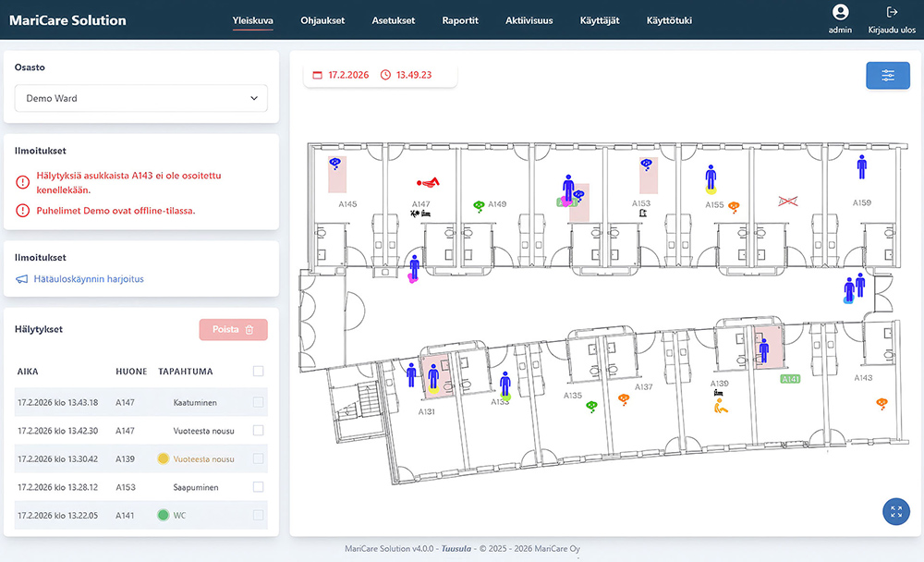This screenshot has width=924, height=562.
Task: Select checkbox for A147 Vuoteesta nousu alert
Action: [x=258, y=431]
